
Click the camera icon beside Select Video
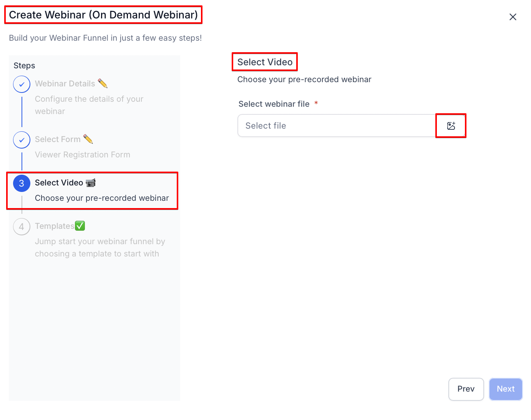(x=91, y=183)
